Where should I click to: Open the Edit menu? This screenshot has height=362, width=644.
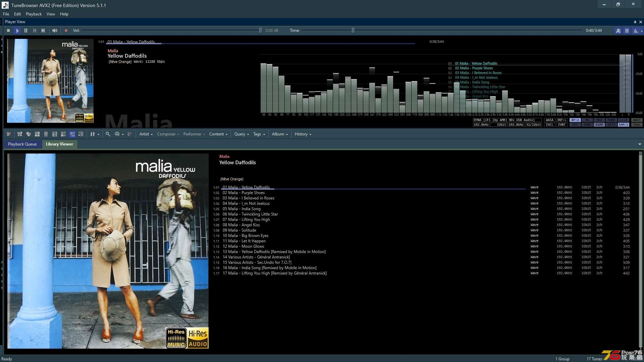(x=17, y=14)
